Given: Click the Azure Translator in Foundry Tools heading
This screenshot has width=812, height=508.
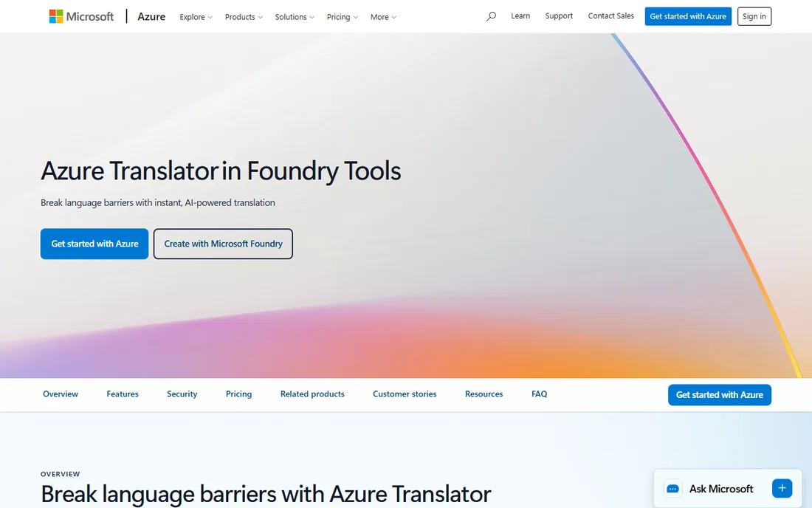Looking at the screenshot, I should (221, 171).
